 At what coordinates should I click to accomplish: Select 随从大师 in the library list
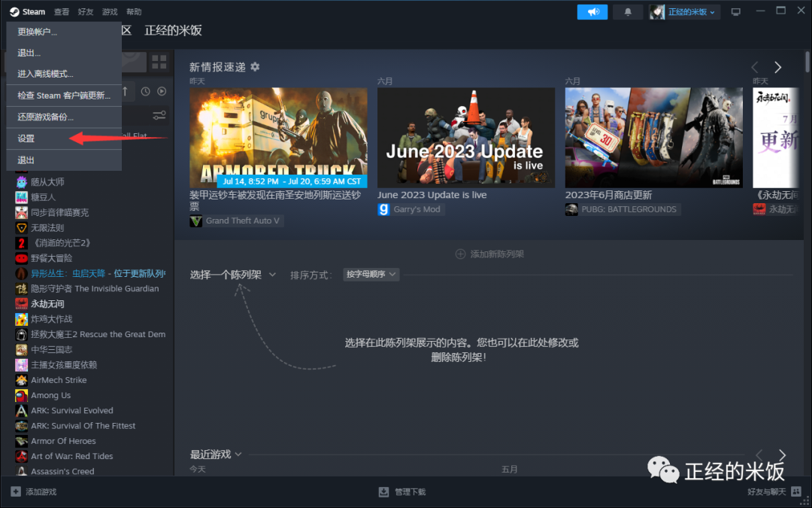(x=47, y=182)
